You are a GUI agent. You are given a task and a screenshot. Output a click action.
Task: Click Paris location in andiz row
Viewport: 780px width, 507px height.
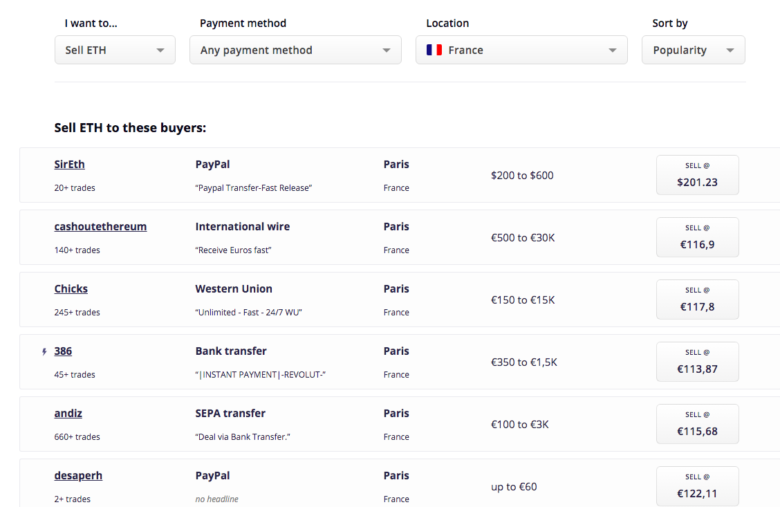[396, 413]
